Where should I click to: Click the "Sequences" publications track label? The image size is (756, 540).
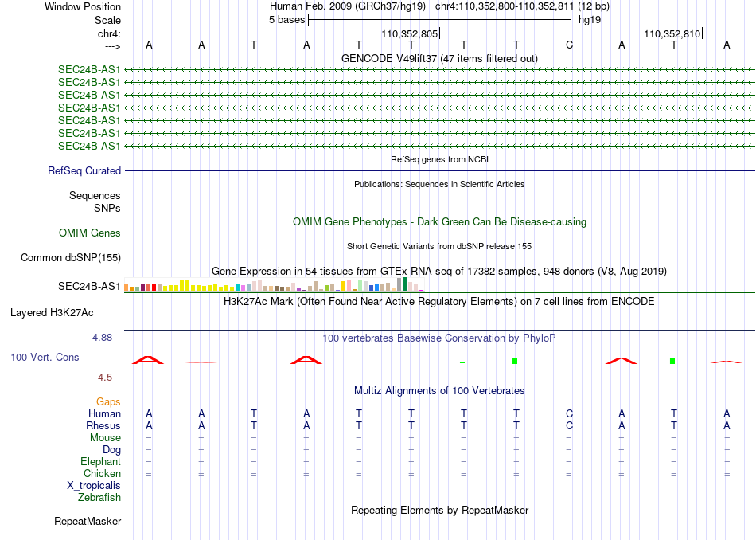pos(95,195)
